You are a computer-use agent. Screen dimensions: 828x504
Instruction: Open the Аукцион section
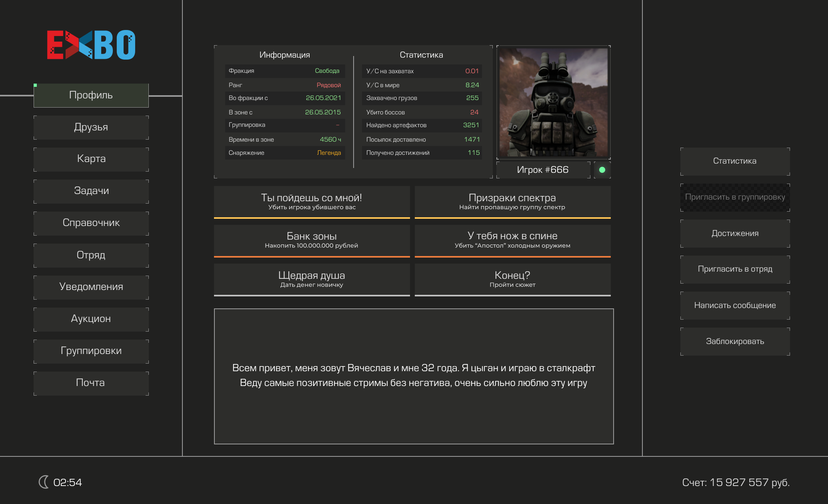click(91, 319)
